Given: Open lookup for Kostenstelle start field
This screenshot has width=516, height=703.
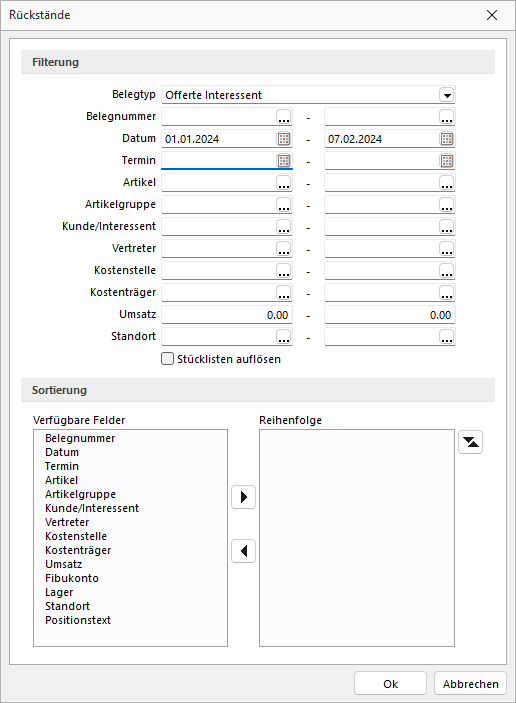Looking at the screenshot, I should coord(284,271).
